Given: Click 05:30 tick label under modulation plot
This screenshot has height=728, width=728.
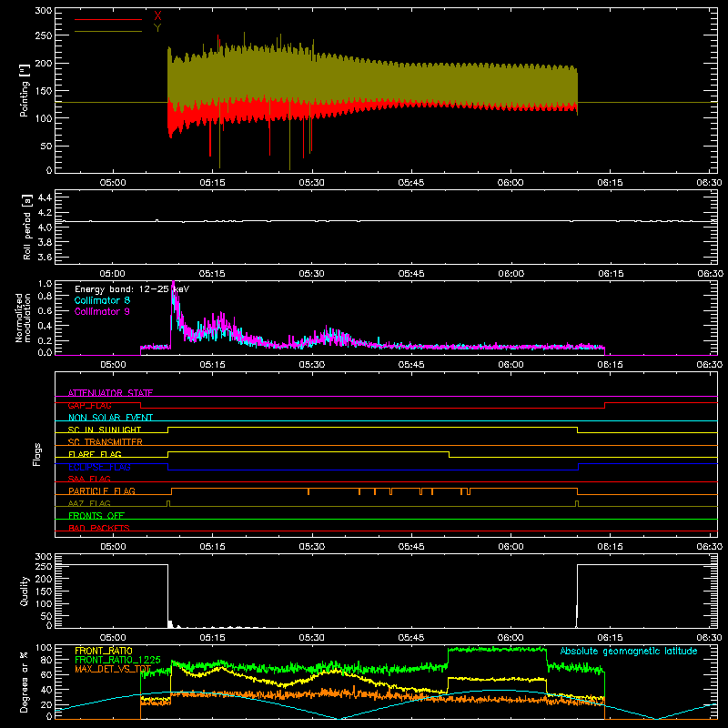Looking at the screenshot, I should (x=312, y=365).
